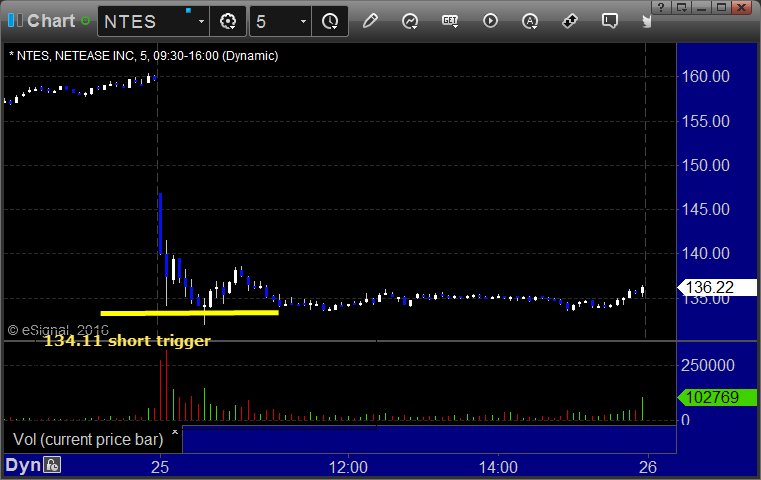Click the 134.11 short trigger annotation
Viewport: 761px width, 480px height.
tap(127, 341)
